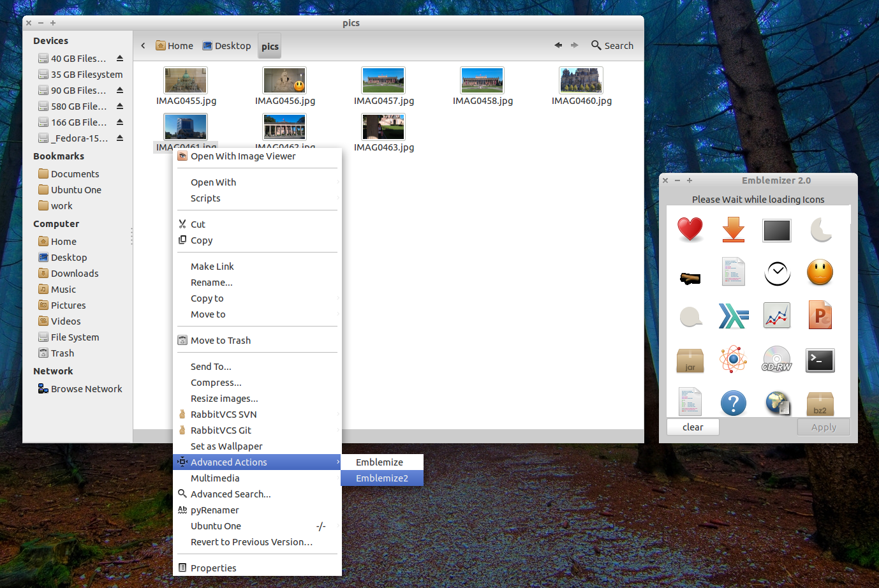Select the CD-RW disc emblem
The height and width of the screenshot is (588, 879).
click(776, 359)
